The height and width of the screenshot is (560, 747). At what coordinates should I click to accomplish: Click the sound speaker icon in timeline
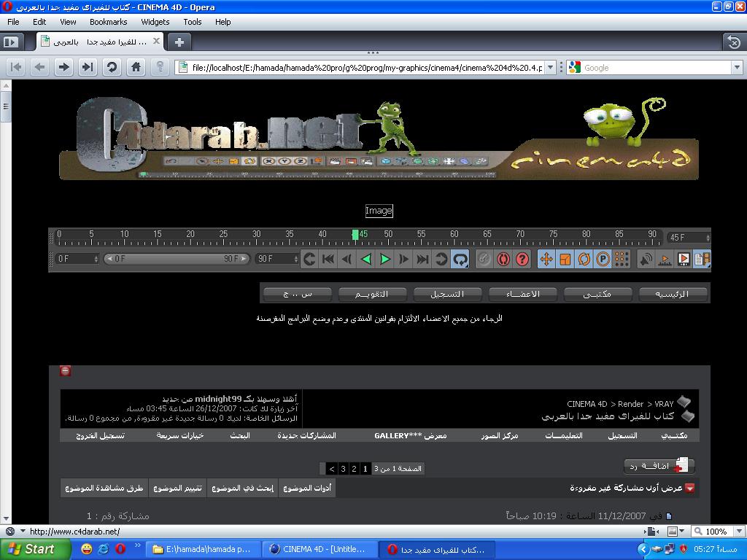point(646,259)
